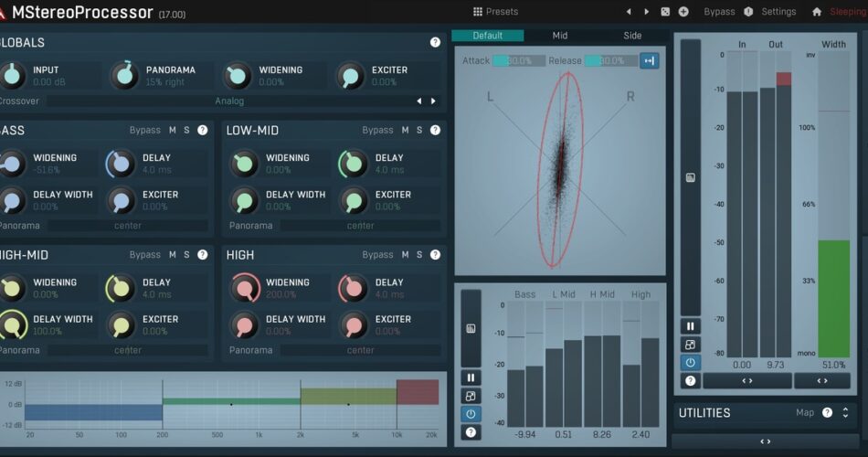Screen dimensions: 868x457
Task: Mute the BASS band with M
Action: [172, 130]
